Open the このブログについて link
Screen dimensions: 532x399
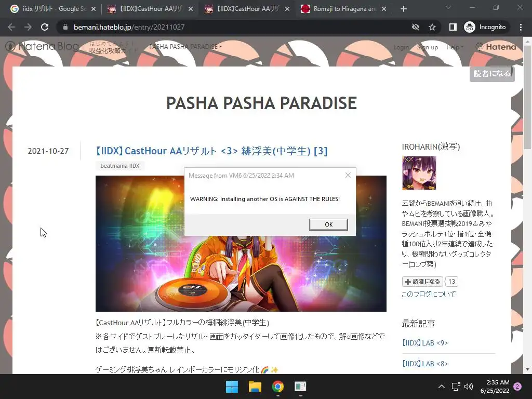[429, 294]
